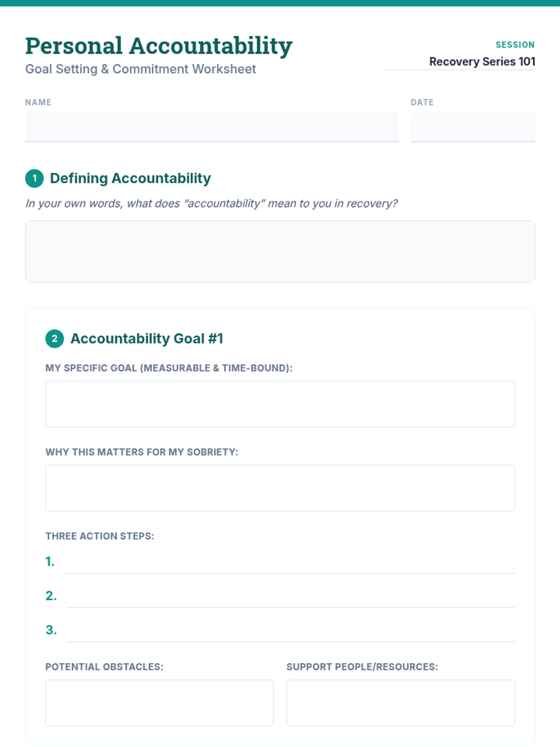Click the Three Action Steps label
This screenshot has height=747, width=560.
click(99, 536)
